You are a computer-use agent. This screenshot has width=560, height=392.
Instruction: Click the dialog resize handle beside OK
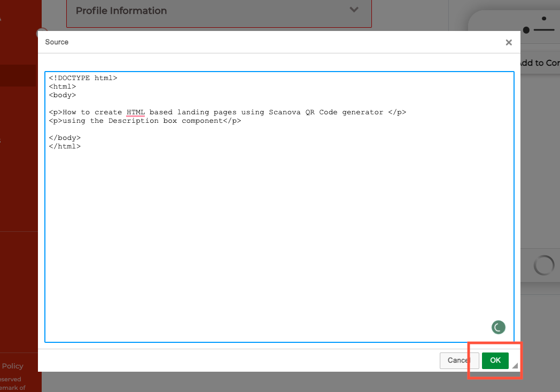(x=515, y=366)
